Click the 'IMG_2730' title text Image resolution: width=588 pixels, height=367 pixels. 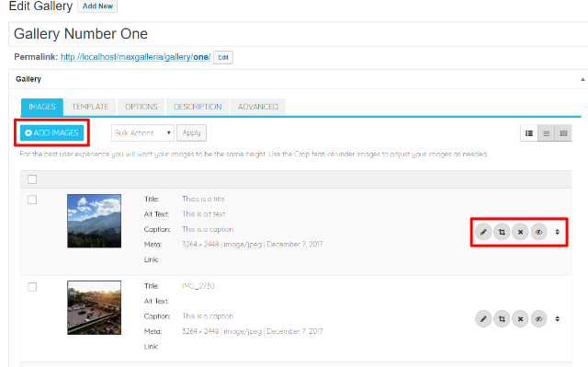[x=198, y=286]
